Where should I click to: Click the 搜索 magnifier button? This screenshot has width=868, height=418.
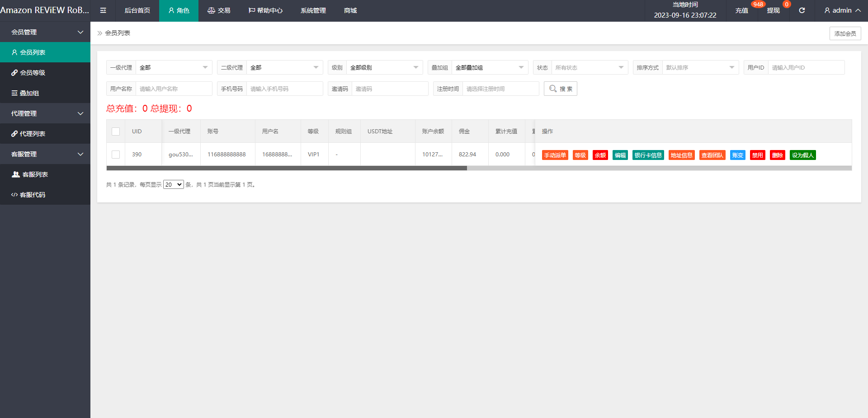(x=560, y=89)
